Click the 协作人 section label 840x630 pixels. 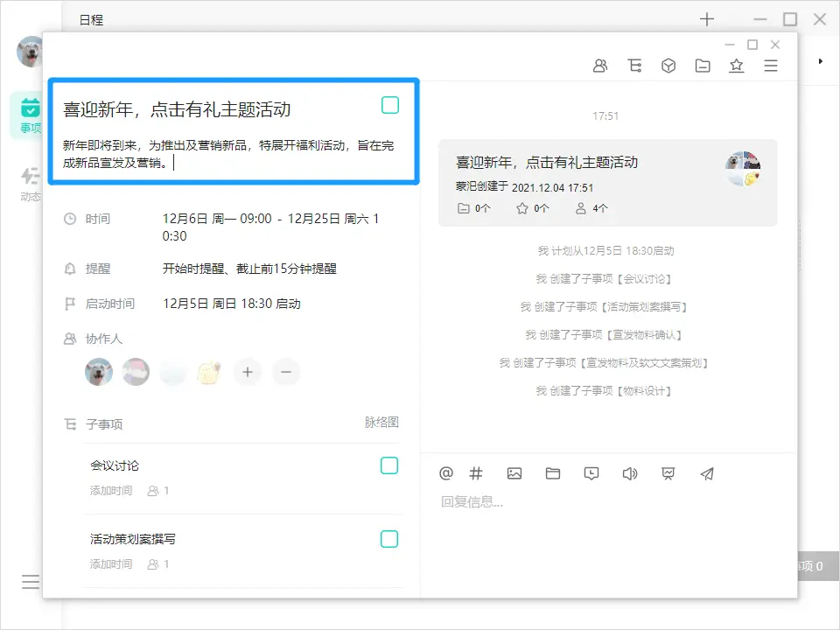(x=104, y=339)
